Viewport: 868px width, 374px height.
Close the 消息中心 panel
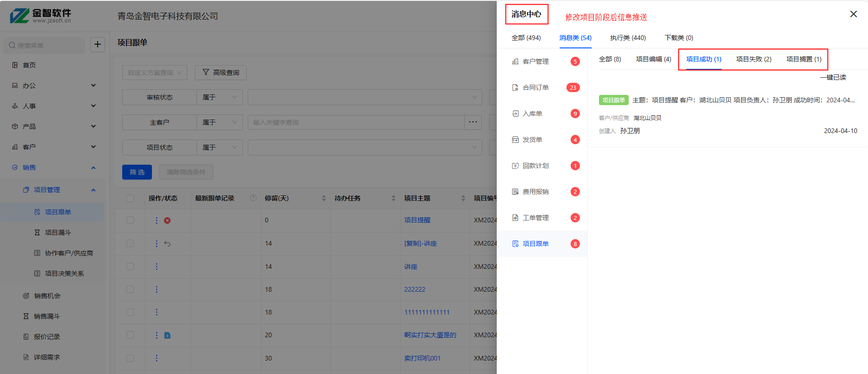(x=853, y=14)
